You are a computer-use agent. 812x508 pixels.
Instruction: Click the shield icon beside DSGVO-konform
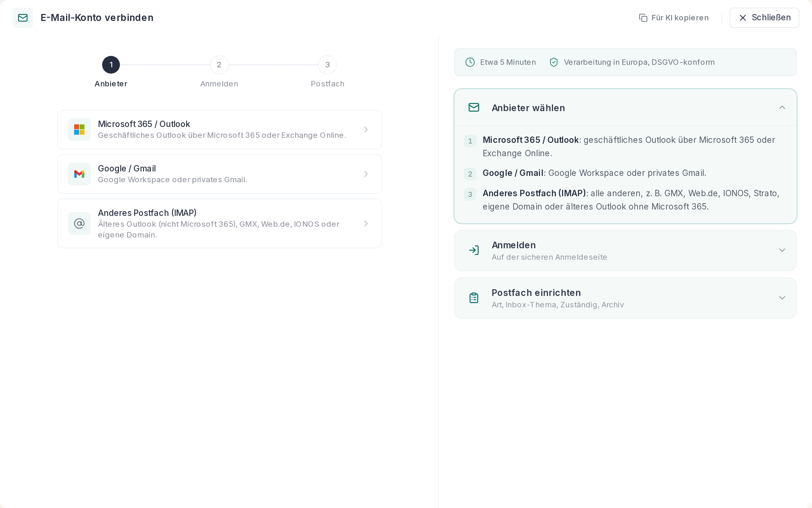pyautogui.click(x=553, y=62)
